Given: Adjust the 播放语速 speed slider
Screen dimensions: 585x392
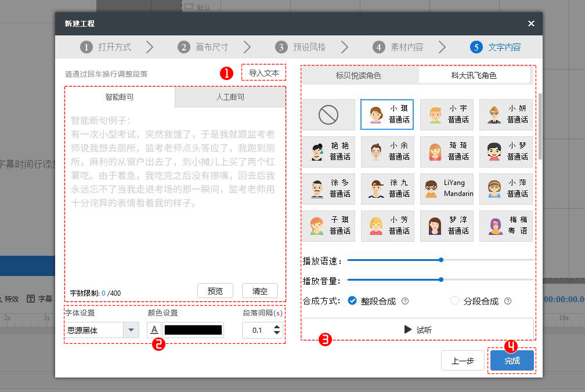Looking at the screenshot, I should (441, 260).
